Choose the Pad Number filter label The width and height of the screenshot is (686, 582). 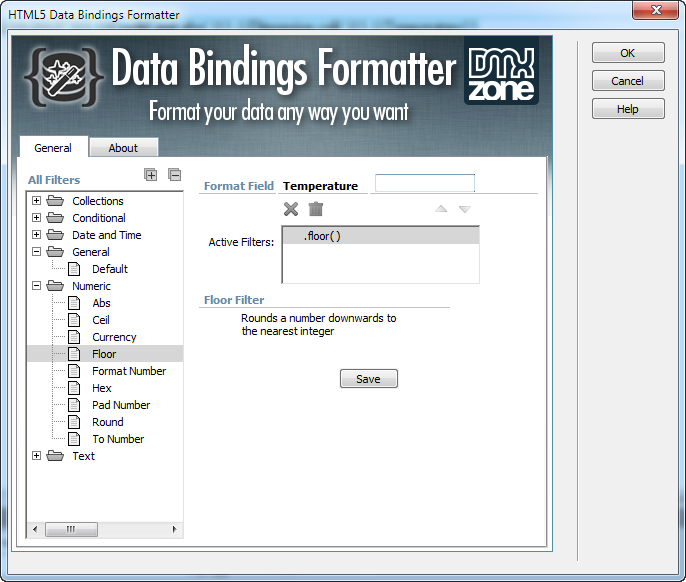121,405
